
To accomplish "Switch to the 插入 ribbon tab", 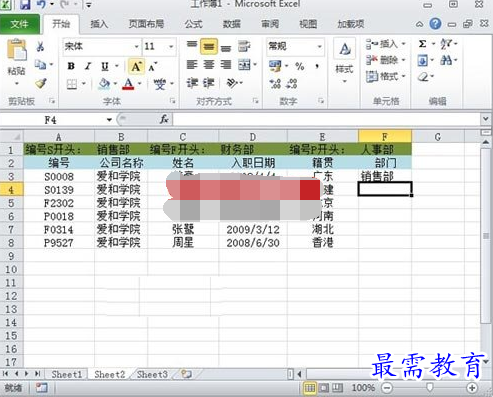I will 99,24.
